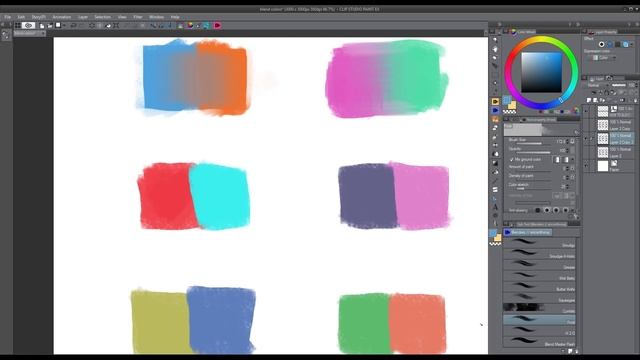The height and width of the screenshot is (360, 640).
Task: Click the Brush Size stepper arrows
Action: [x=567, y=141]
